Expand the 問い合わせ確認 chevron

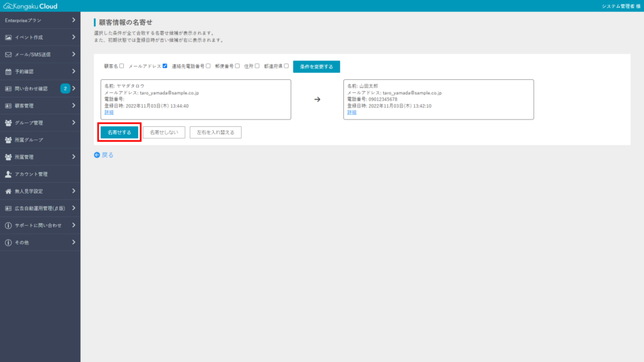coord(74,89)
